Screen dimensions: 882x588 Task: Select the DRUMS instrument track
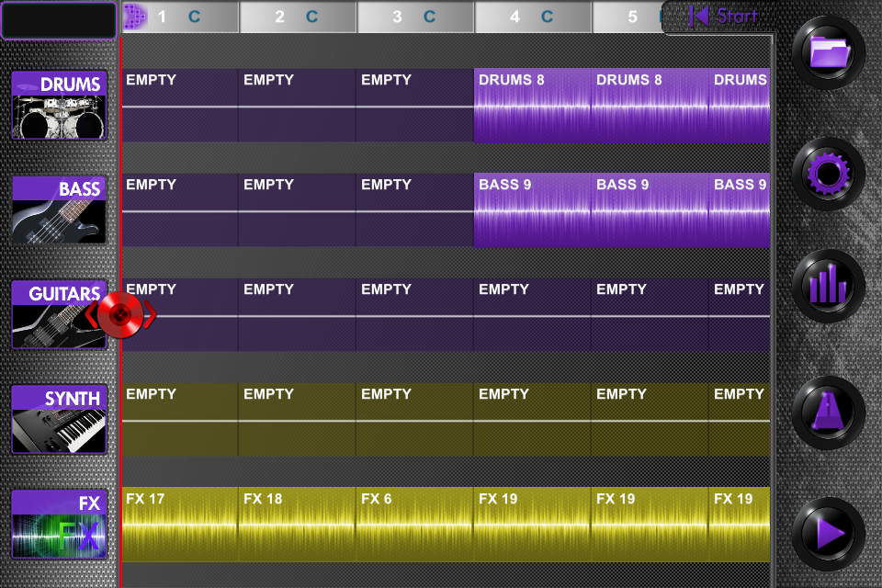click(x=59, y=106)
